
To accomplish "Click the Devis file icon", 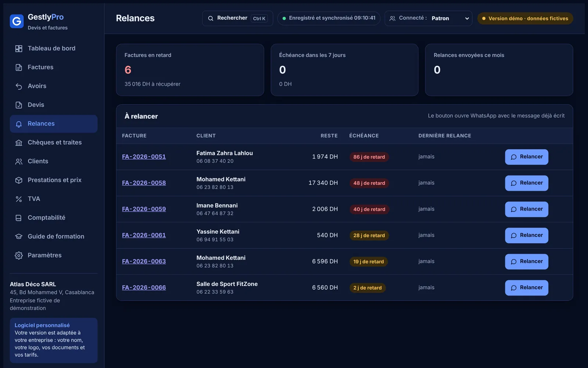I will (x=19, y=105).
